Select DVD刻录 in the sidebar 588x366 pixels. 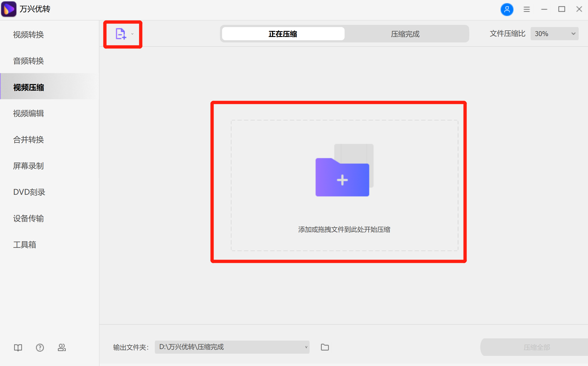click(29, 192)
